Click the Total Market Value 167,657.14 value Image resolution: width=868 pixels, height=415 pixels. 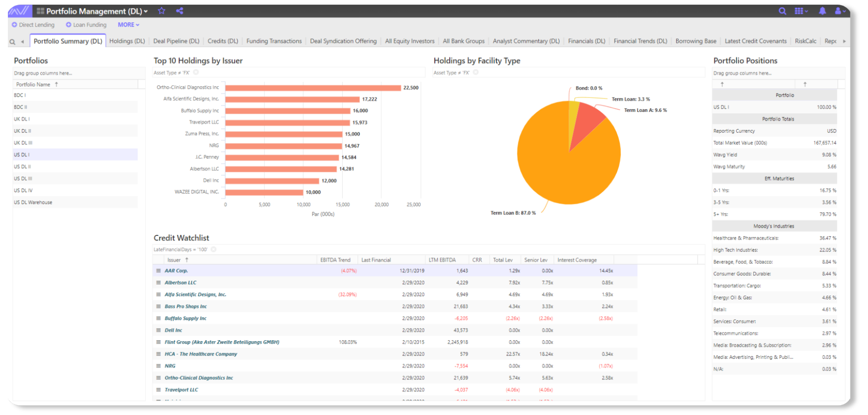(825, 143)
